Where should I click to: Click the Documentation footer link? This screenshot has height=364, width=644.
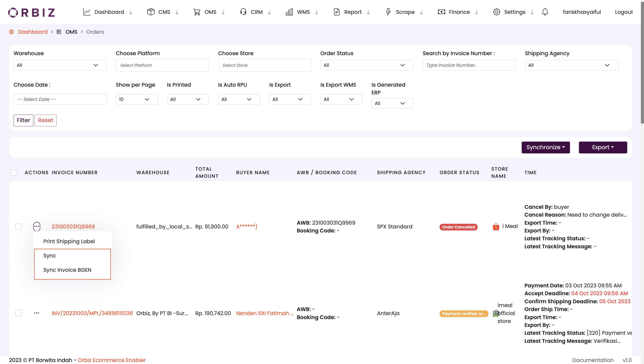(x=593, y=360)
